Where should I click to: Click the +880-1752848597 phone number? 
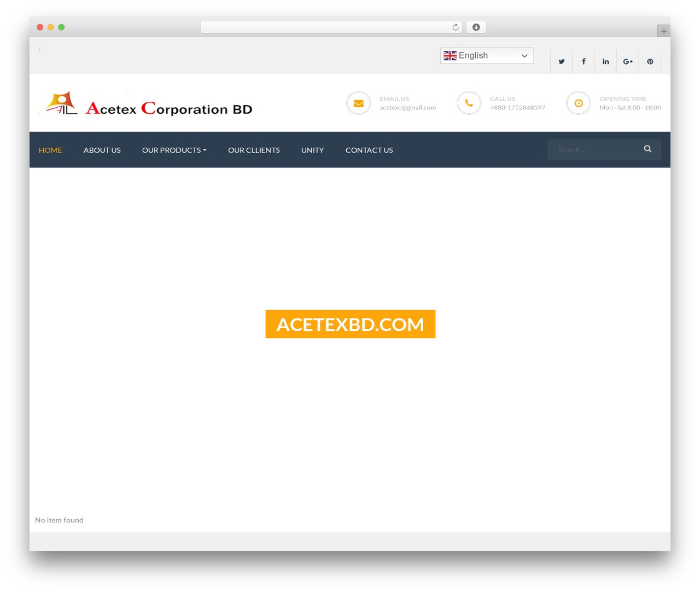click(x=517, y=107)
